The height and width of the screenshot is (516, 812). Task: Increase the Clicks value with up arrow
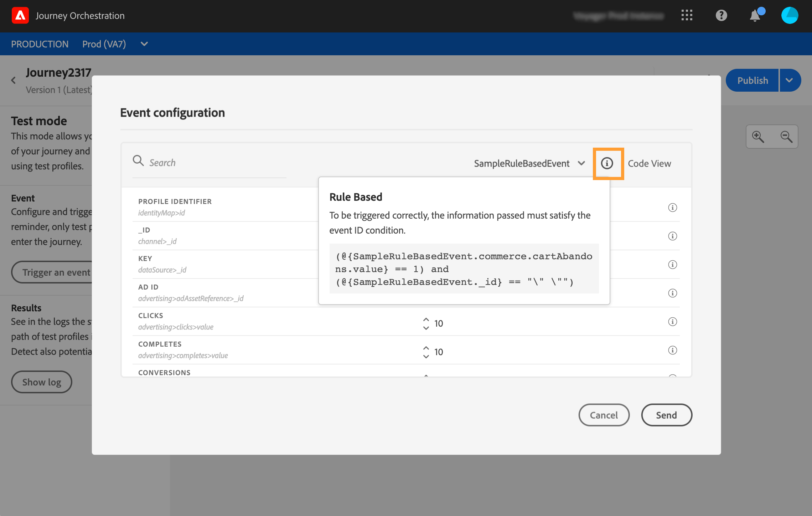(x=426, y=319)
